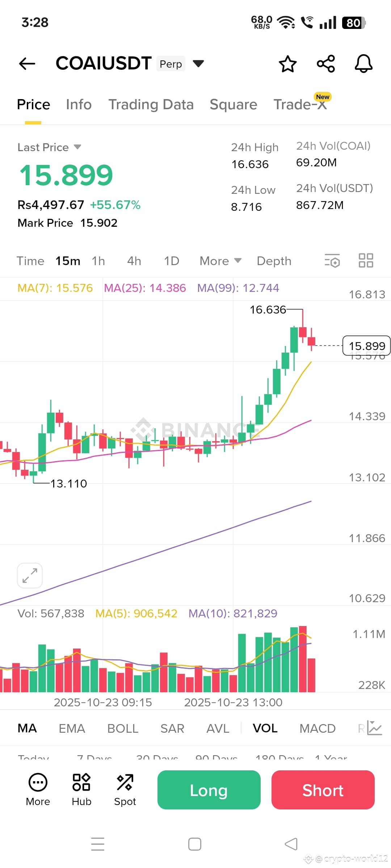Toggle the AVL overlay indicator
This screenshot has width=391, height=868.
point(218,728)
